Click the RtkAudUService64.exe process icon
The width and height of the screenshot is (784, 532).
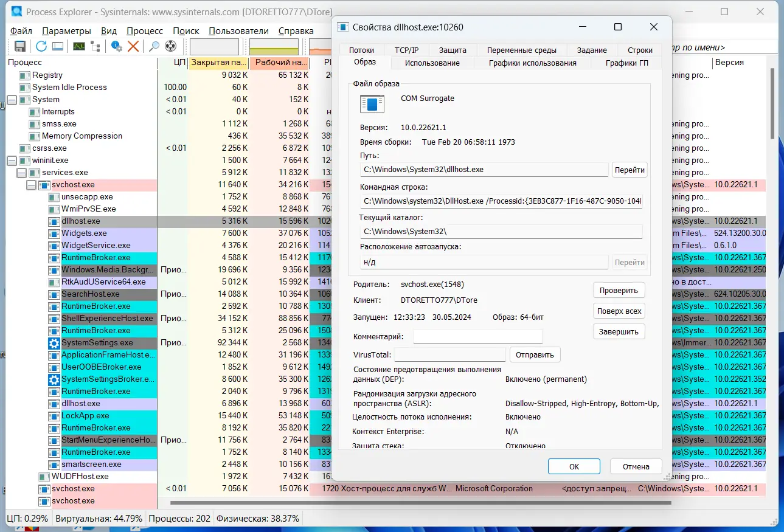tap(54, 282)
